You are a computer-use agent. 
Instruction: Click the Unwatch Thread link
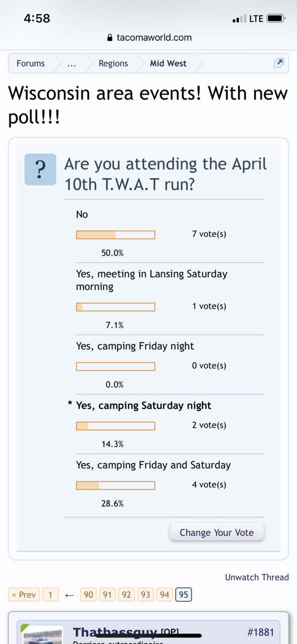click(x=257, y=577)
